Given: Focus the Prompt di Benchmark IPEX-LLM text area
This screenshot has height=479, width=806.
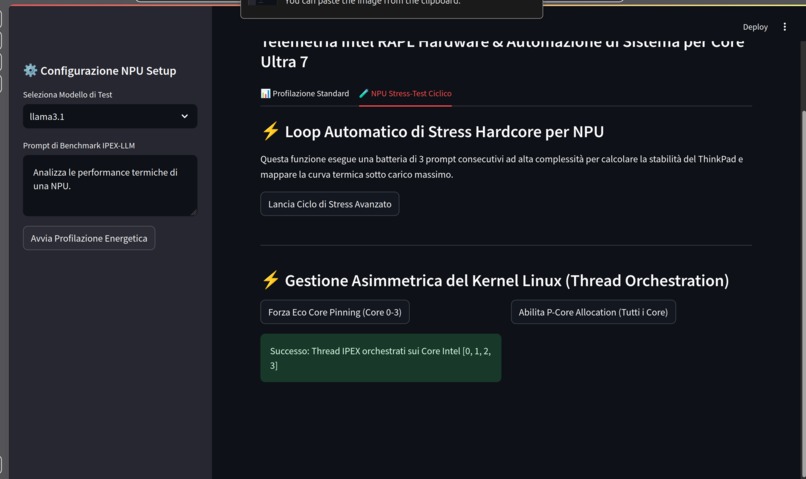Looking at the screenshot, I should pos(110,185).
